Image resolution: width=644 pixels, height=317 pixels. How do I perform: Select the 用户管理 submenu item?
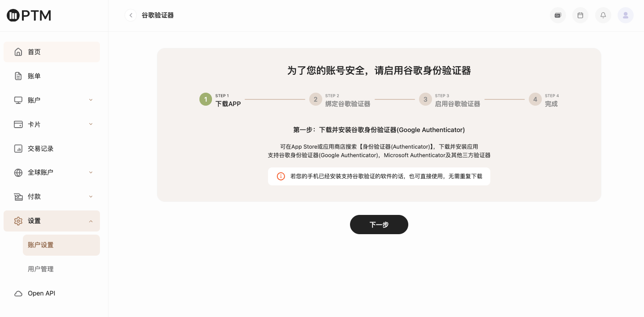(61, 269)
